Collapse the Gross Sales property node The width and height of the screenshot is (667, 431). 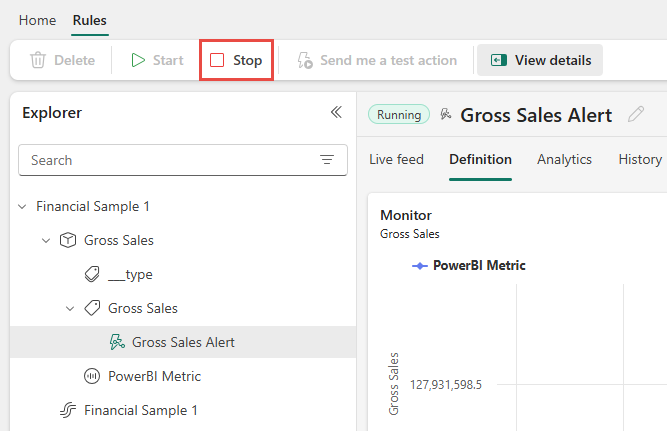[x=70, y=308]
